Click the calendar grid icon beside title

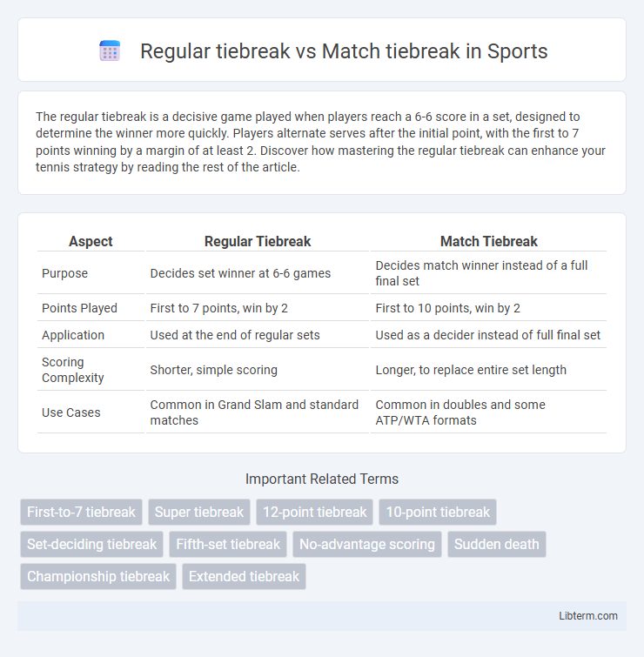point(110,50)
